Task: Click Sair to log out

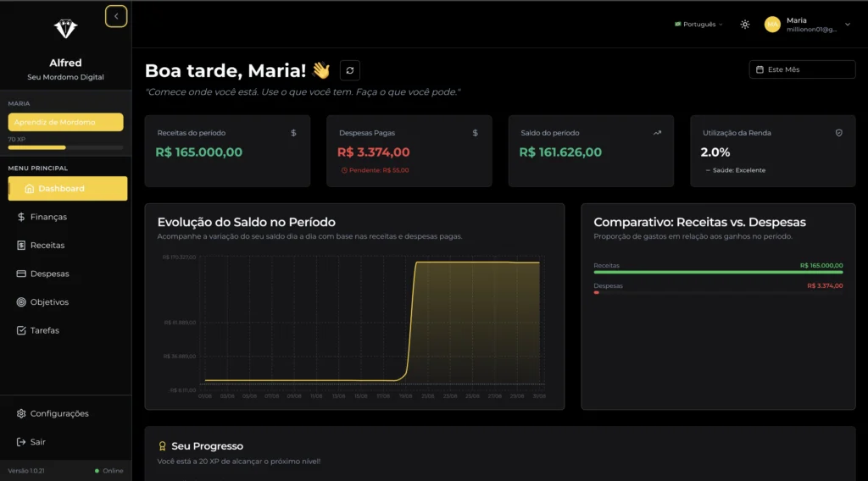Action: 68,442
